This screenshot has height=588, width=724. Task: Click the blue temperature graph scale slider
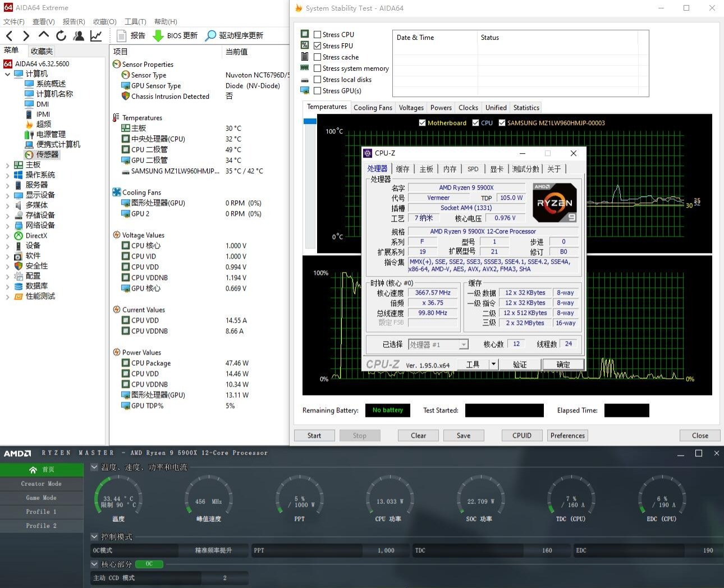point(310,121)
